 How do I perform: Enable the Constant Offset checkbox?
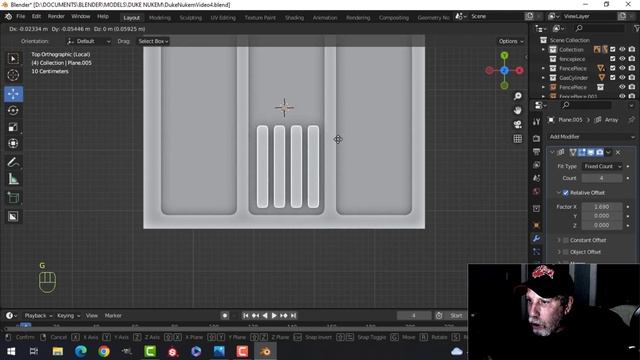pos(566,240)
